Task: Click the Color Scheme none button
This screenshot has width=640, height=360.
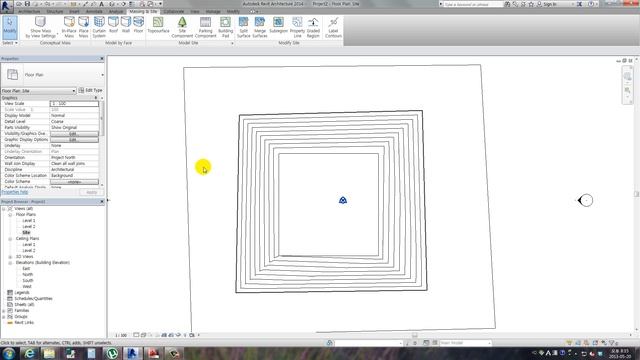Action: (74, 182)
